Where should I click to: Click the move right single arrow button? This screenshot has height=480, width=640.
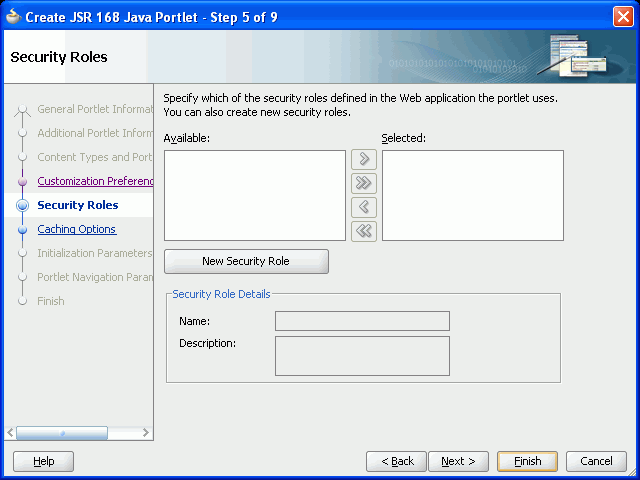coord(364,160)
